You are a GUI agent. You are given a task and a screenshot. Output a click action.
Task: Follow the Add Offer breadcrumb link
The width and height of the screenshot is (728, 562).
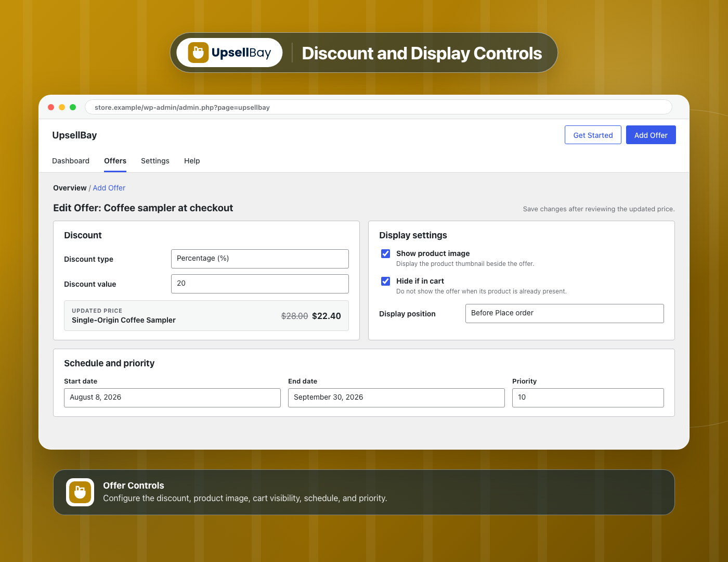pyautogui.click(x=109, y=188)
